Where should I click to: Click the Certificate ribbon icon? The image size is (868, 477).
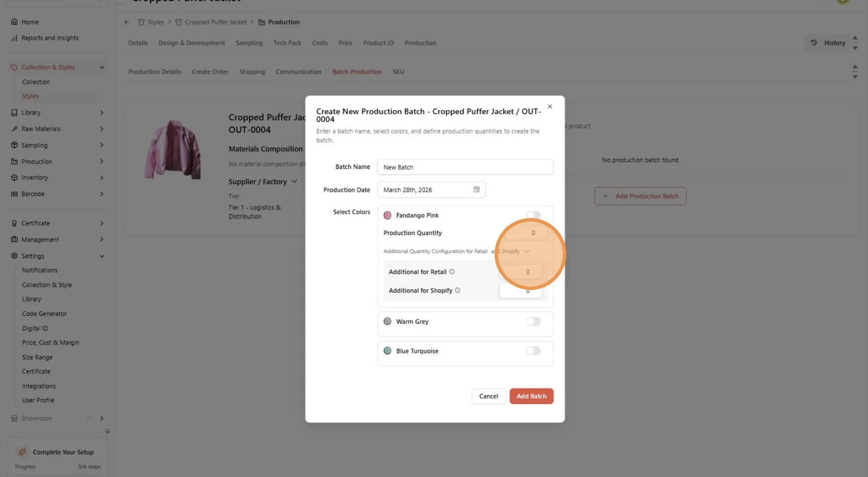click(14, 223)
